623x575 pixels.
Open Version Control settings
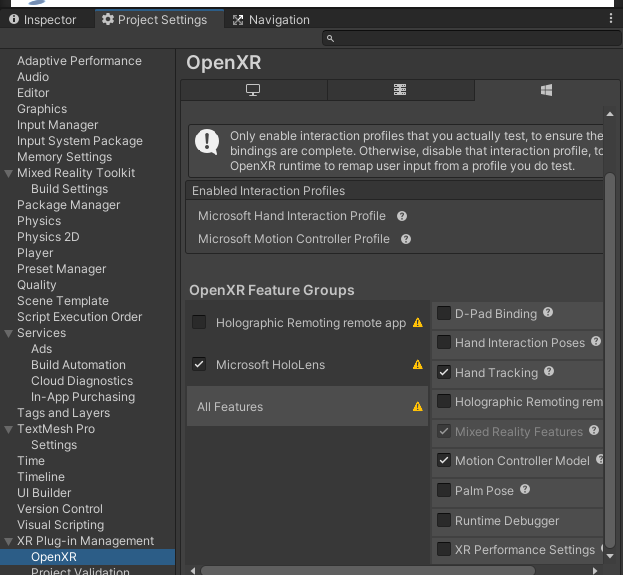[x=60, y=509]
